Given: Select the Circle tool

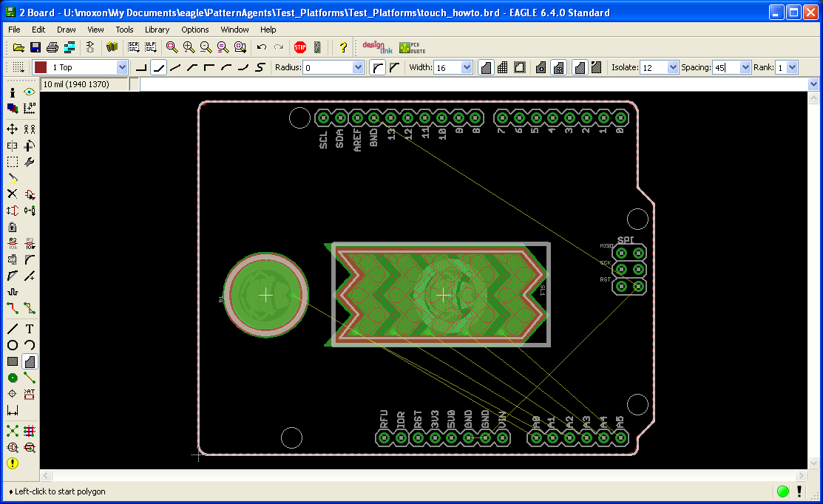Looking at the screenshot, I should (13, 345).
